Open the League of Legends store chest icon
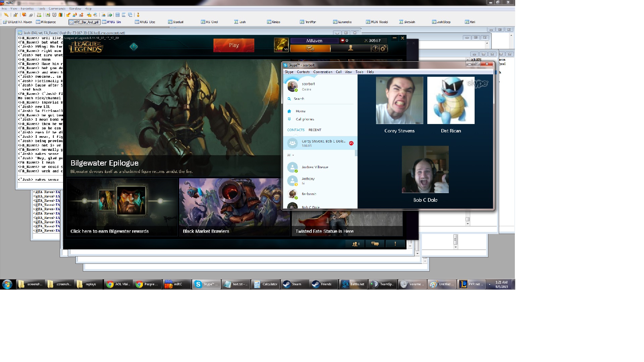Image resolution: width=644 pixels, height=362 pixels. coord(310,49)
